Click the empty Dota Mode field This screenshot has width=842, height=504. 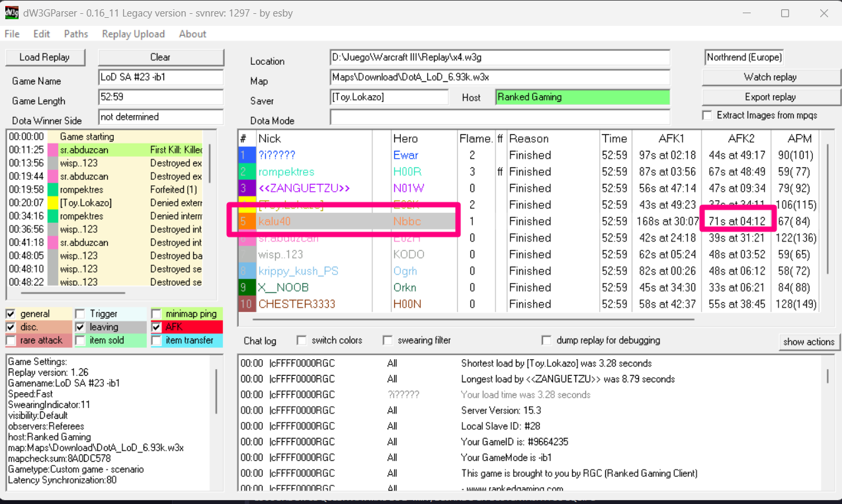tap(500, 117)
